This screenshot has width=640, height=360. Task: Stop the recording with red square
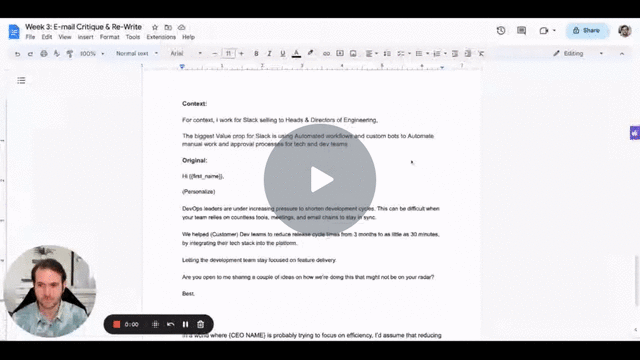click(x=116, y=324)
